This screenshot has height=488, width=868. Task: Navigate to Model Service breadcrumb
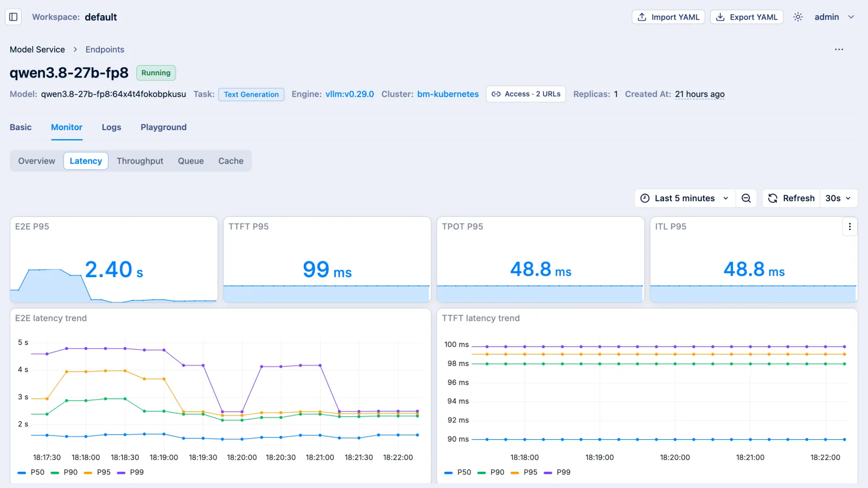coord(37,49)
